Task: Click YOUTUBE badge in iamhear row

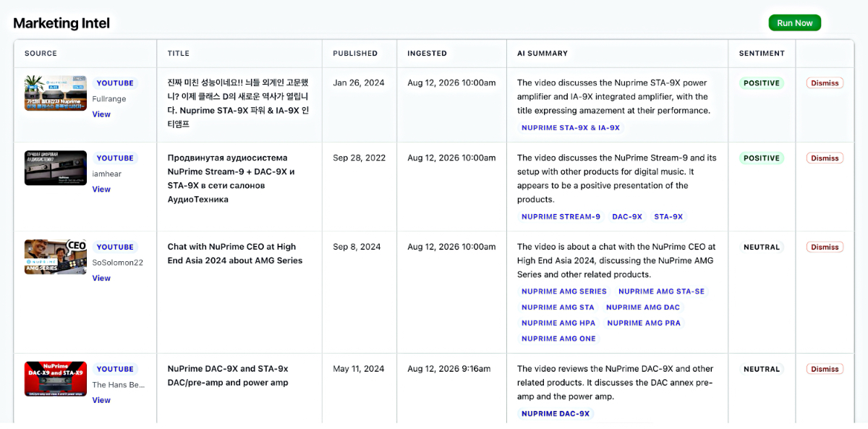Action: tap(115, 158)
